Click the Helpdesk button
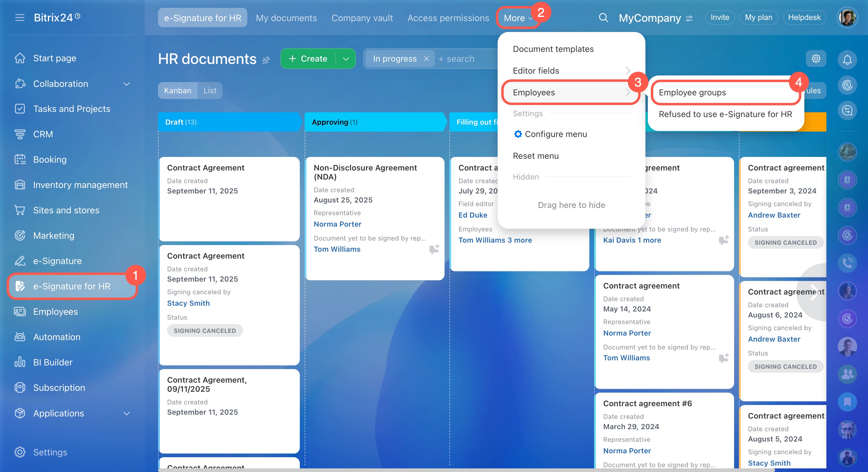The width and height of the screenshot is (868, 472). tap(804, 17)
